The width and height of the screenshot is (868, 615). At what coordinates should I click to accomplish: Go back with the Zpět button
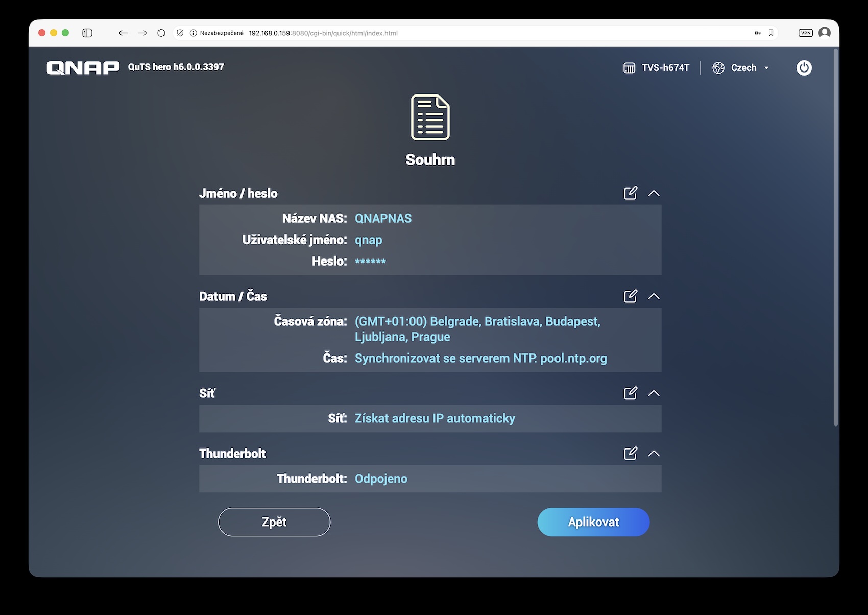(274, 522)
